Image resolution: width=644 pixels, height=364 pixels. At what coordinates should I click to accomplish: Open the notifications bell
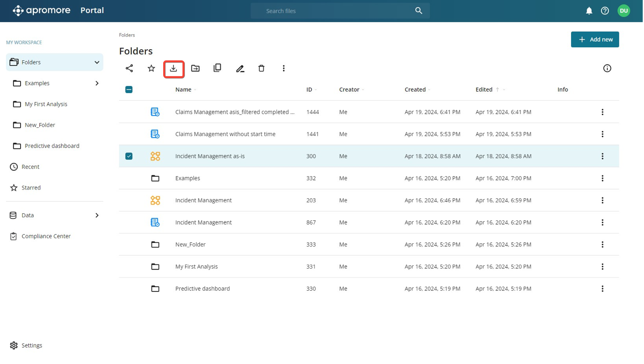[x=589, y=11]
